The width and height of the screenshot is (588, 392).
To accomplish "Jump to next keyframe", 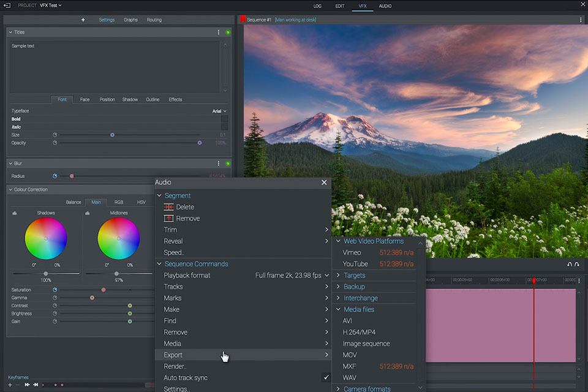I will (36, 385).
